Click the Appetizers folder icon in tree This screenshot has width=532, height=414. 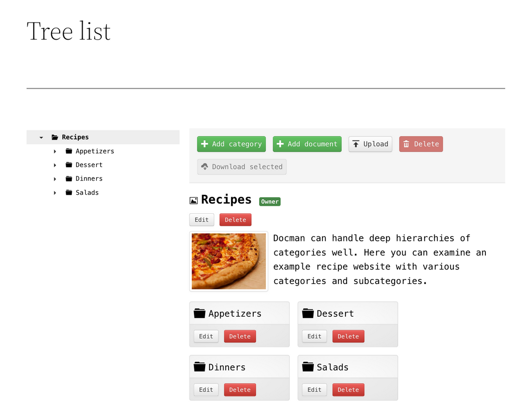coord(69,151)
